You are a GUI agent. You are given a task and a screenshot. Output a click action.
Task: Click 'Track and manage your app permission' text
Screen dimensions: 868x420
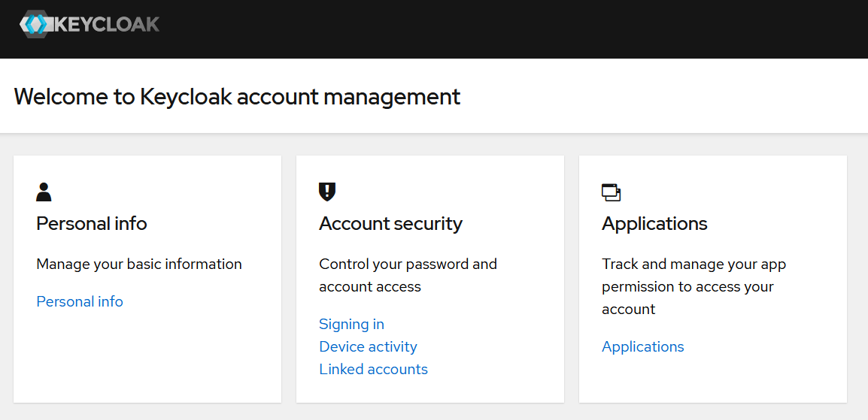click(694, 286)
